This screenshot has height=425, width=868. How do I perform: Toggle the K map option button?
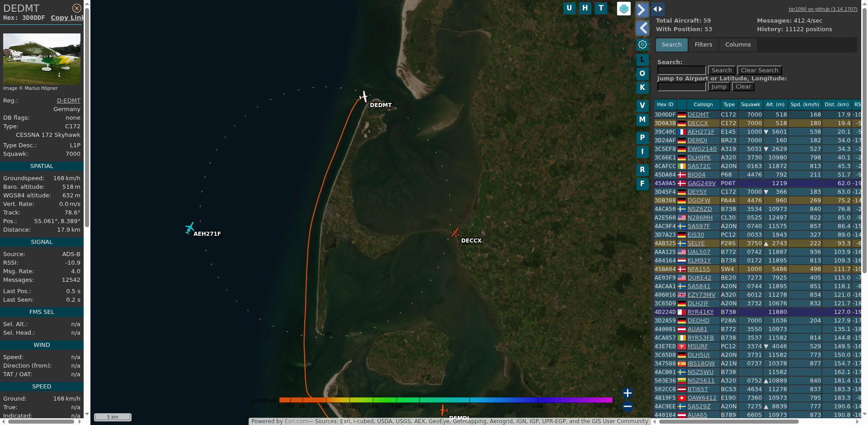coord(642,88)
